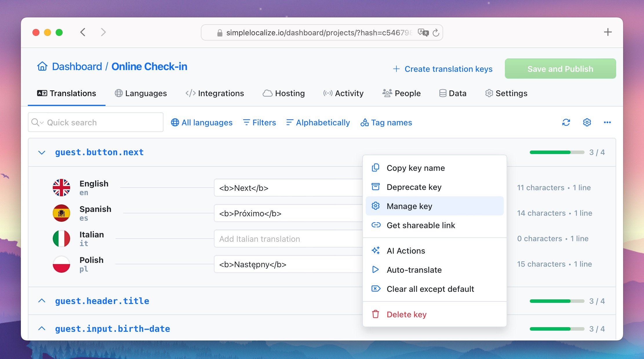644x359 pixels.
Task: Collapse the guest.button.next translation key
Action: pyautogui.click(x=42, y=153)
